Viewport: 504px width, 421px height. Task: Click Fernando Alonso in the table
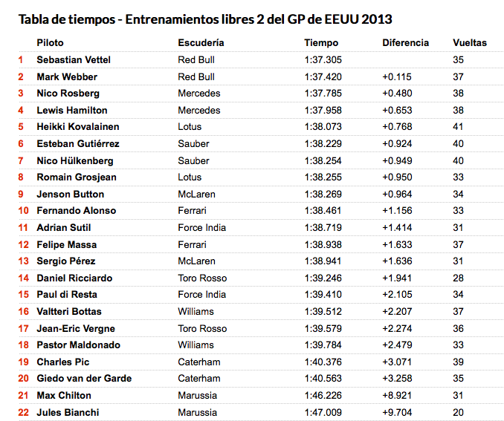tap(76, 211)
